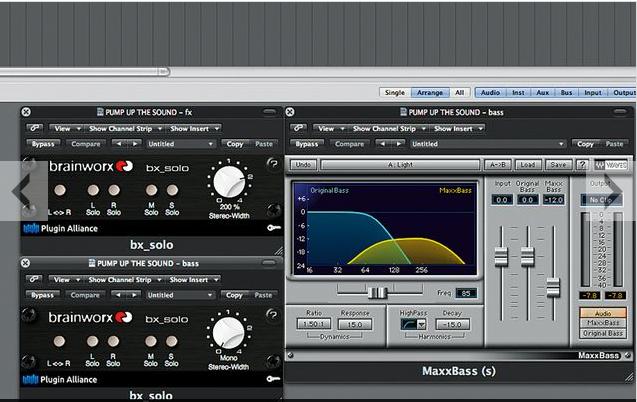This screenshot has height=402, width=637.
Task: Click Stereo-Width knob showing 200% in fx bx_solo
Action: 229,182
